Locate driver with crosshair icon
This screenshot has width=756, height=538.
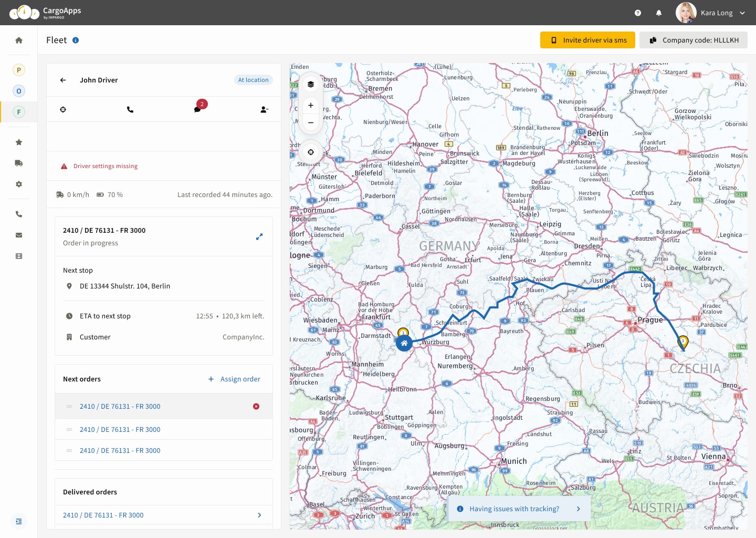coord(63,110)
